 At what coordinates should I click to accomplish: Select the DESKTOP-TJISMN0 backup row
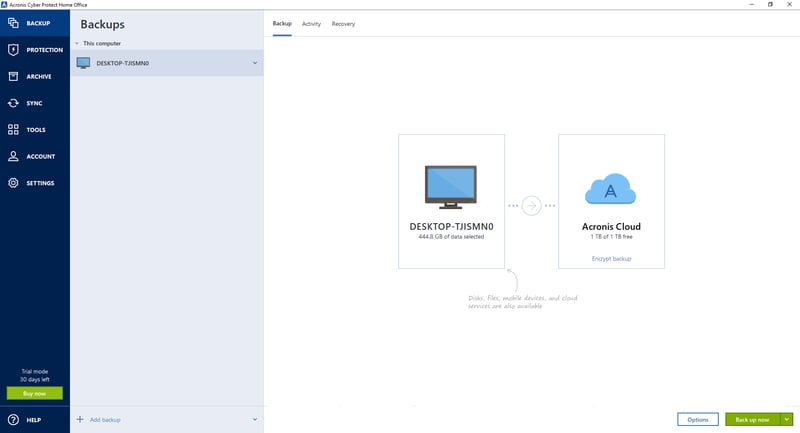pos(167,63)
